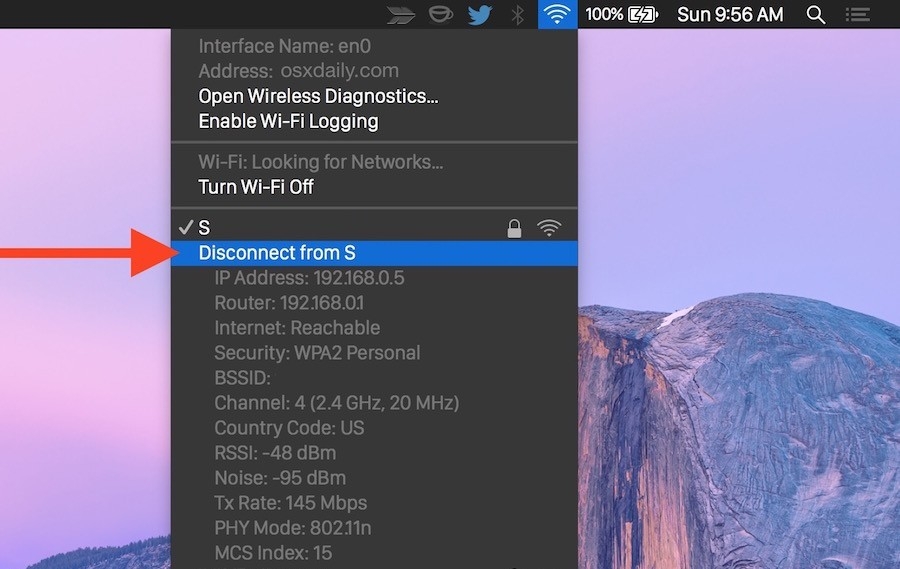Click the MCS Index: 15 row

pos(374,553)
